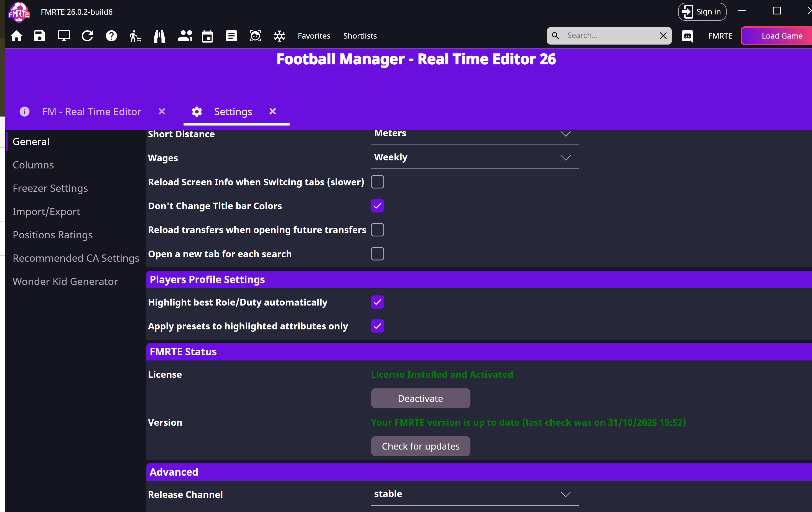Image resolution: width=812 pixels, height=512 pixels.
Task: Expand the Release Channel stable dropdown
Action: click(x=474, y=494)
